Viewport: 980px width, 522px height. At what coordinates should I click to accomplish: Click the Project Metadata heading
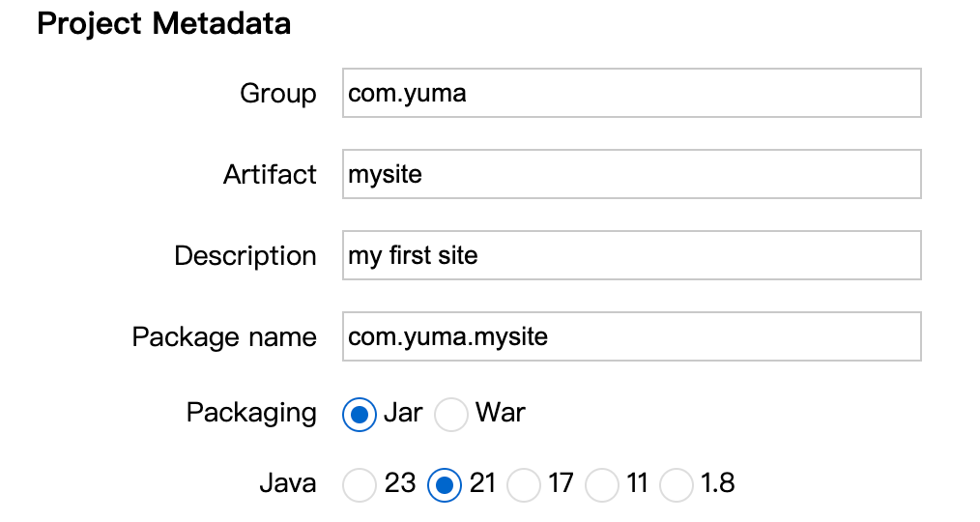(163, 24)
